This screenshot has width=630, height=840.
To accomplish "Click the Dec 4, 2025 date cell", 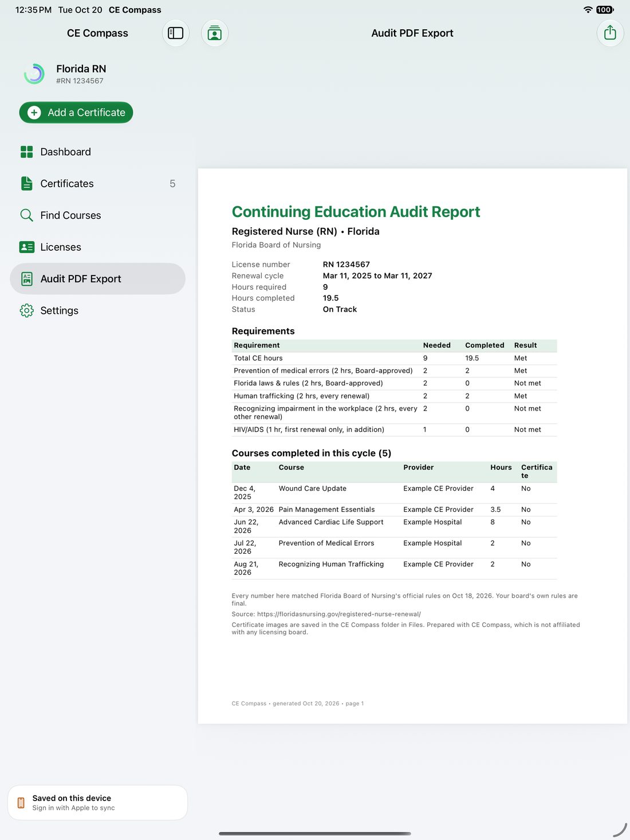I will coord(245,493).
